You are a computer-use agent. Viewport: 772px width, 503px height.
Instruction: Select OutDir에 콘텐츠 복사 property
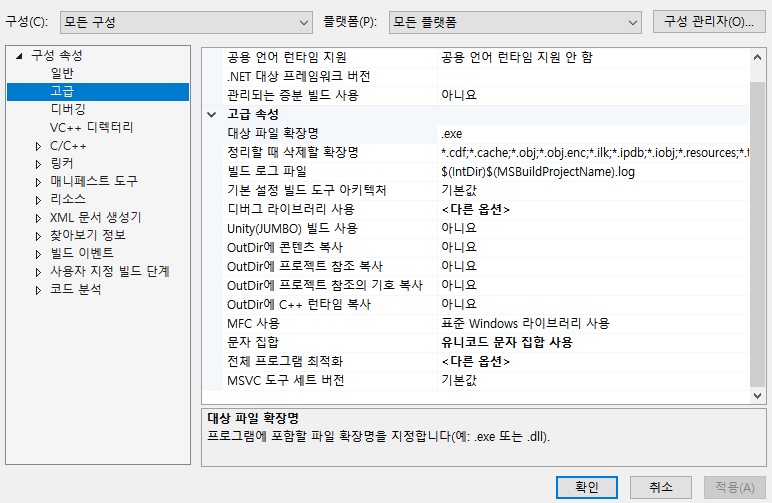coord(330,247)
